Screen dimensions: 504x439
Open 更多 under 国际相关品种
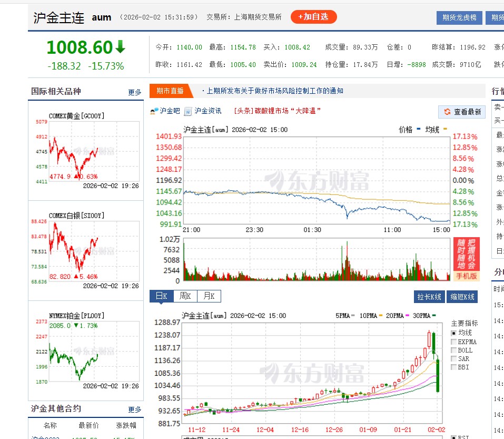[134, 92]
